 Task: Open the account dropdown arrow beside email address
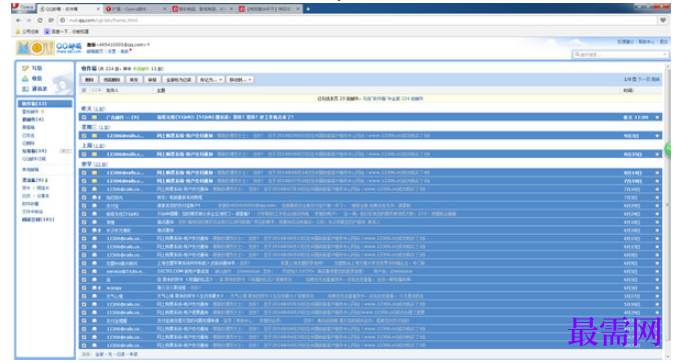pos(148,45)
